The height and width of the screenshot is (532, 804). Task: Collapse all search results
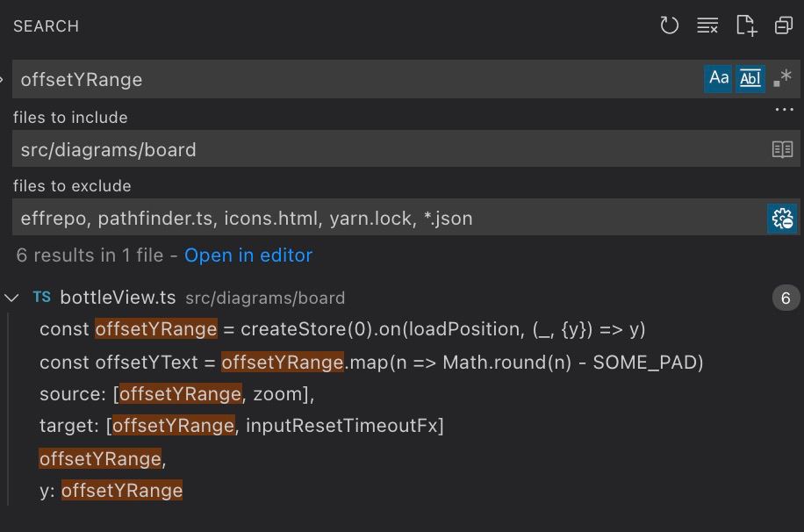point(784,25)
